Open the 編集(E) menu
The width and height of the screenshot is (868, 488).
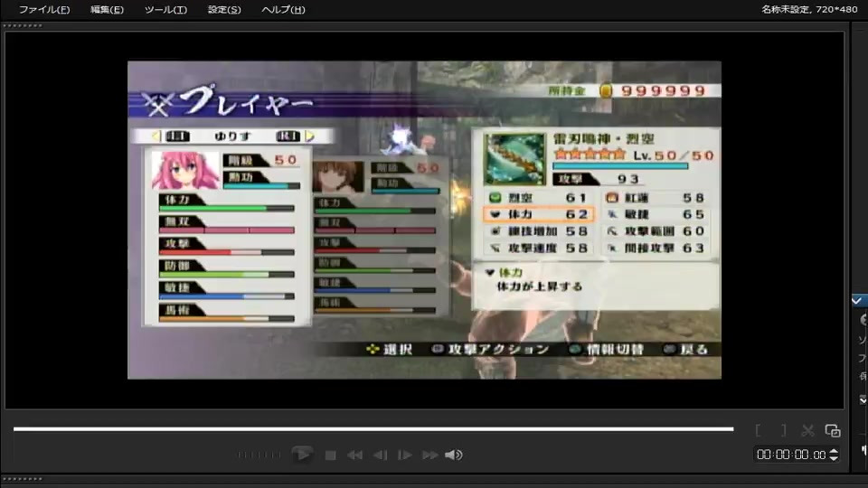point(107,9)
